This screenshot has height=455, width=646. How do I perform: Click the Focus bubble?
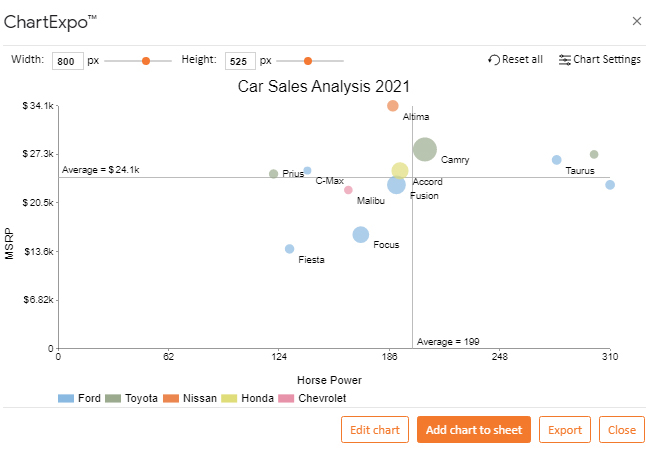360,235
